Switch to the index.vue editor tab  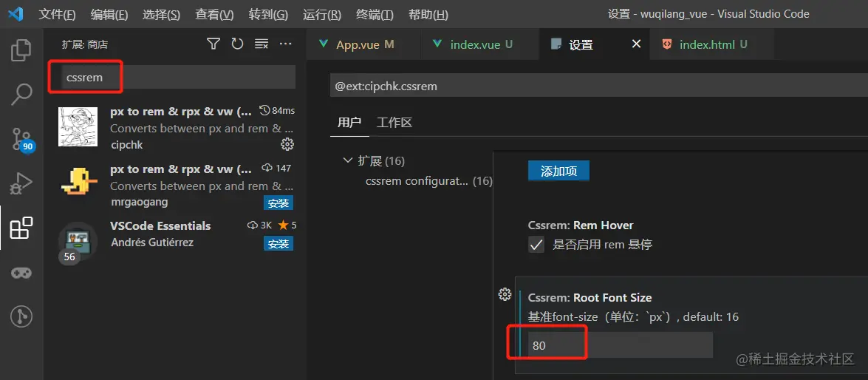(x=479, y=44)
